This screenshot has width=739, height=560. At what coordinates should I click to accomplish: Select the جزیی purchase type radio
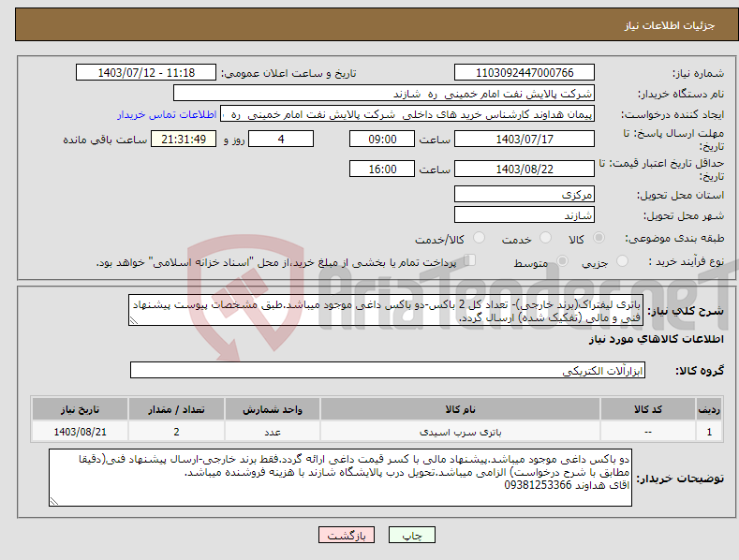[622, 261]
